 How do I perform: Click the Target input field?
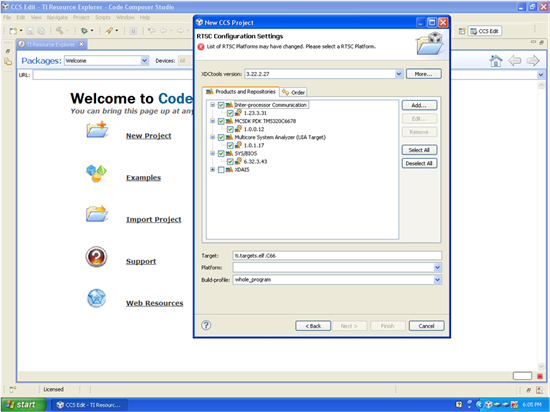point(337,256)
